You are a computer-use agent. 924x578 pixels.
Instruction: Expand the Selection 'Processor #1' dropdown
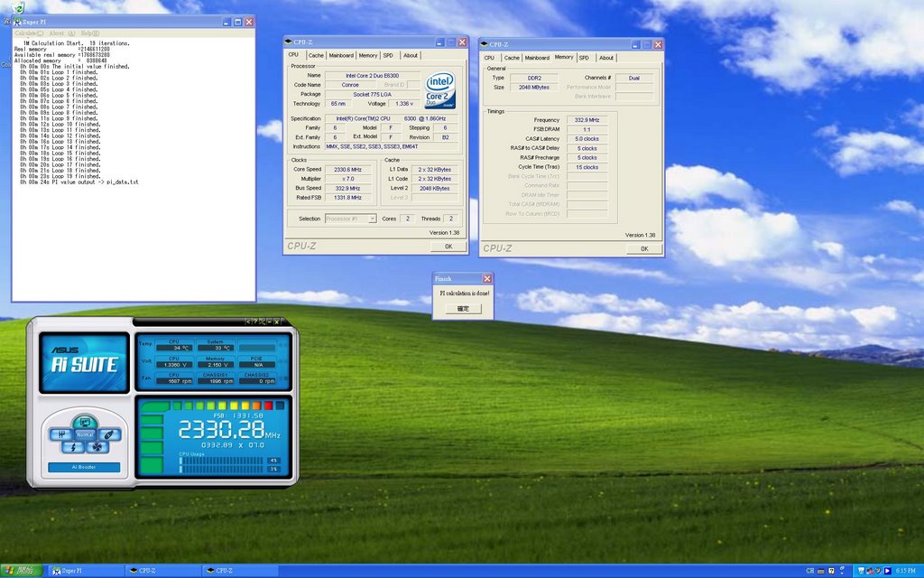pyautogui.click(x=373, y=219)
